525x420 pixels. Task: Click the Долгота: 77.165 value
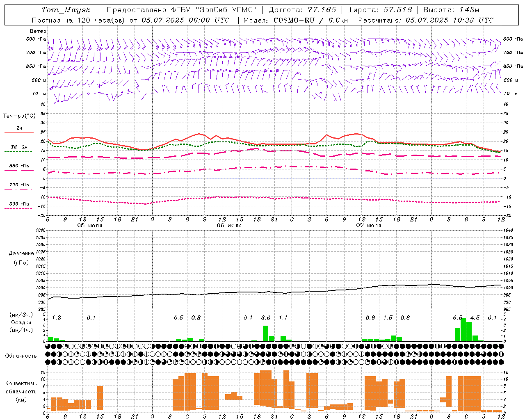pos(302,10)
